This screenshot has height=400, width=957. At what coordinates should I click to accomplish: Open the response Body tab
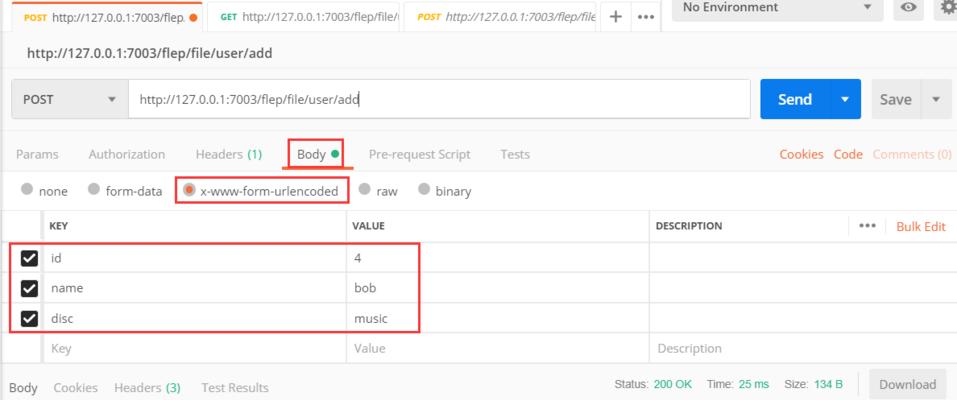pyautogui.click(x=23, y=387)
